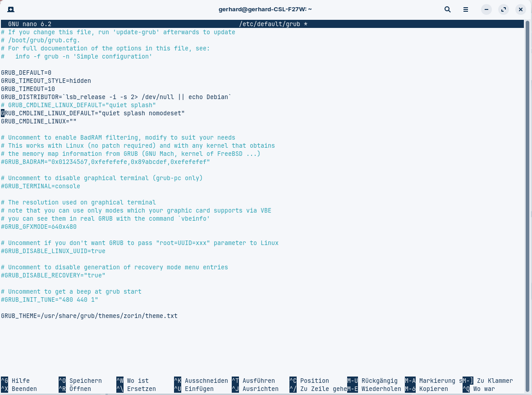Click the GRUB_THEME line in the editor
532x395 pixels.
pyautogui.click(x=89, y=316)
